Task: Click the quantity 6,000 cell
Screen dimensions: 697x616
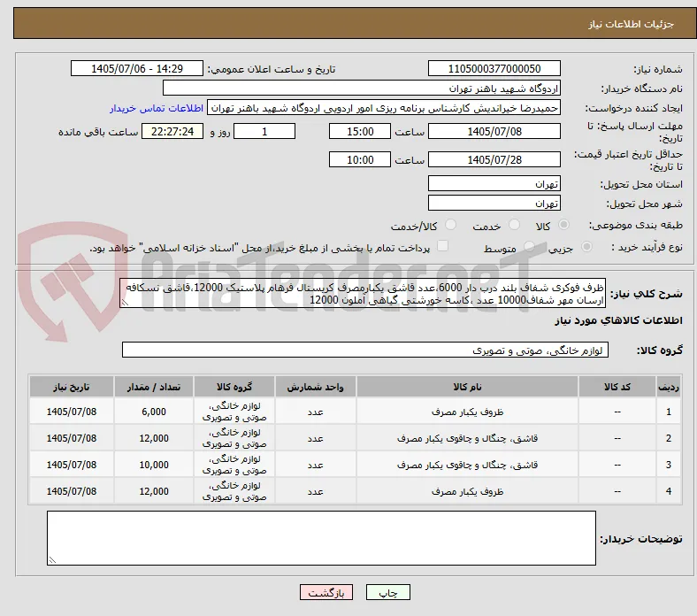Action: tap(154, 412)
